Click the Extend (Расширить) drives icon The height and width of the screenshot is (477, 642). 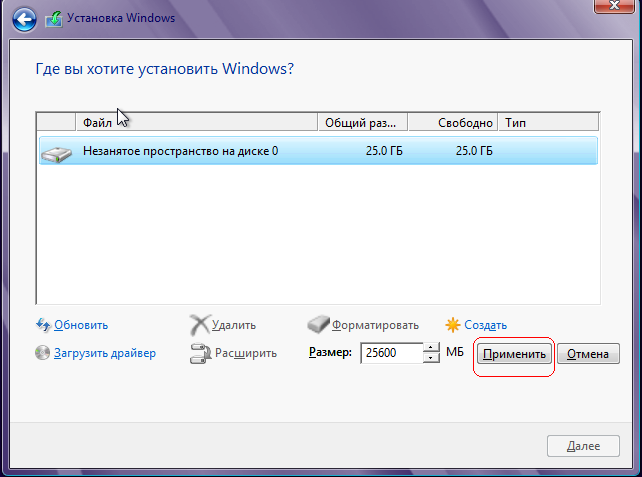[200, 353]
